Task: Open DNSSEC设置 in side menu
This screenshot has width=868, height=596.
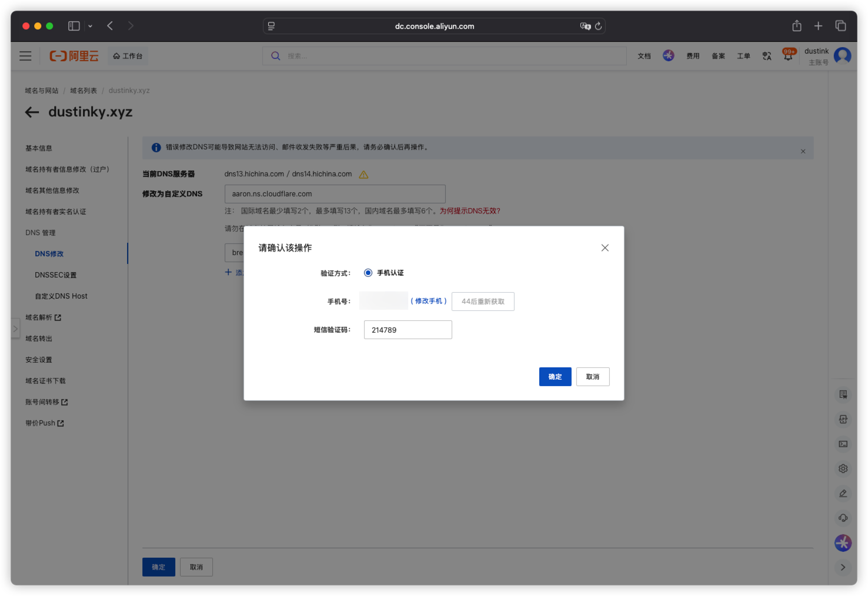Action: coord(55,275)
